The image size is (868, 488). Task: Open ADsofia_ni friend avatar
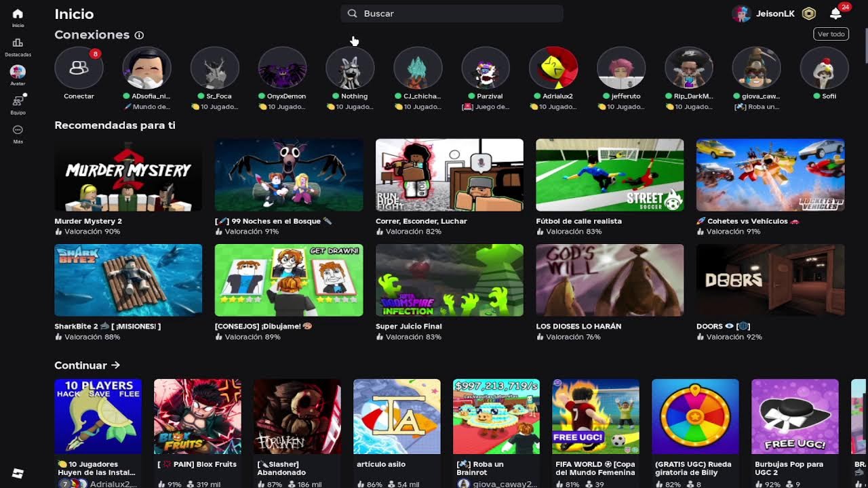click(x=146, y=68)
